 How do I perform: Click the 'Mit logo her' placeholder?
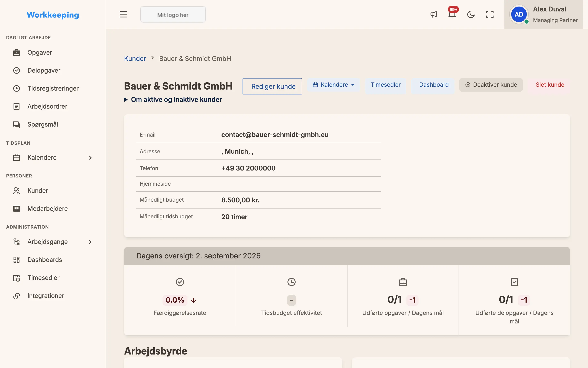(x=173, y=15)
